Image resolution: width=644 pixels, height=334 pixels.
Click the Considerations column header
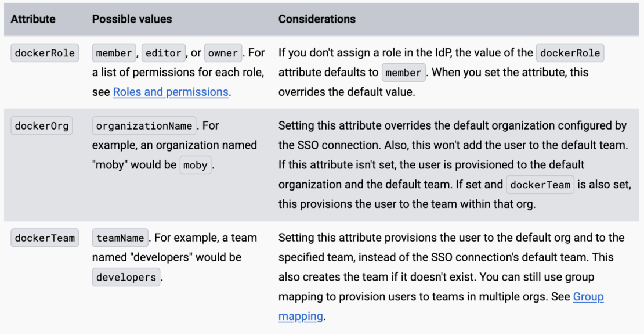317,19
